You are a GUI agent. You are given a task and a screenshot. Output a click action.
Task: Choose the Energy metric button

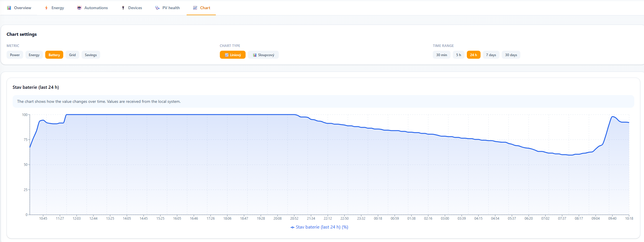[34, 55]
